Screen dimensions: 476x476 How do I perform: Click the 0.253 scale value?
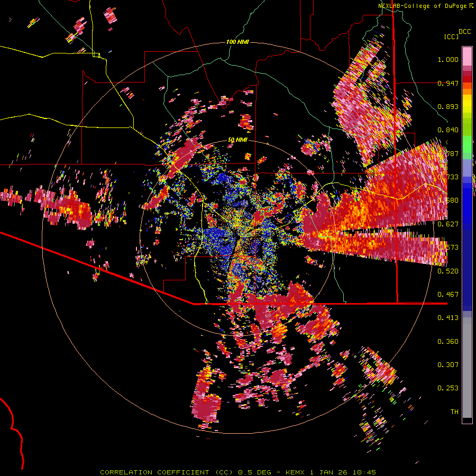448,388
